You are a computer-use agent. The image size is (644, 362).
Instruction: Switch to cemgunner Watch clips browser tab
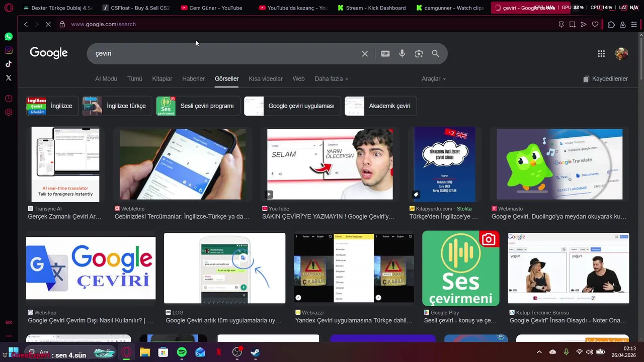(450, 8)
